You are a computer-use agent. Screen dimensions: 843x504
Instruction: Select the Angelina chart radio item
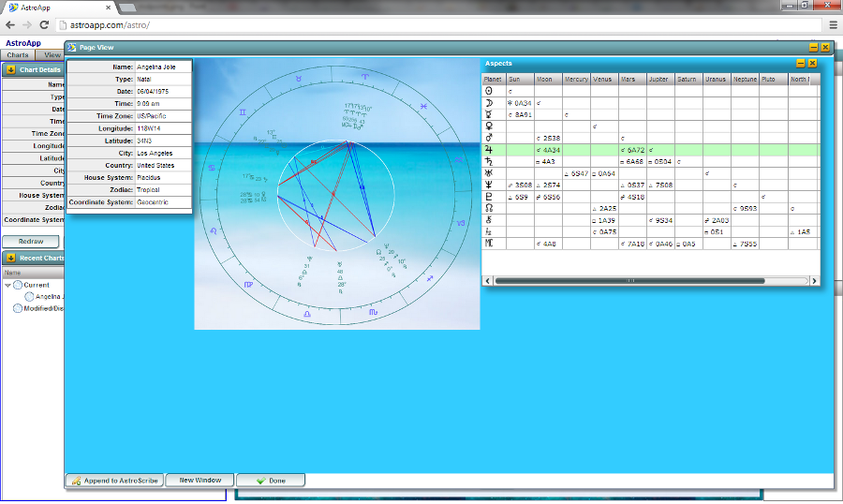point(29,296)
